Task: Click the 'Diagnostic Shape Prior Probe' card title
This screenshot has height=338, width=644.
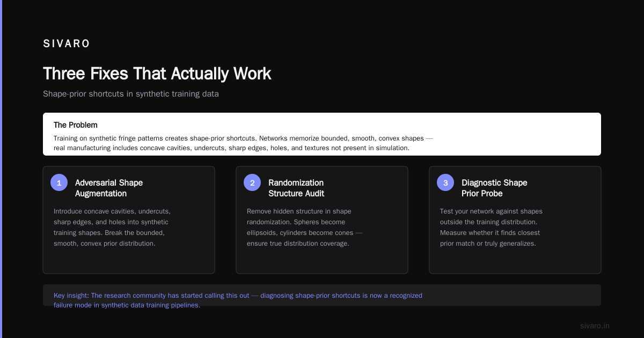Action: 494,188
